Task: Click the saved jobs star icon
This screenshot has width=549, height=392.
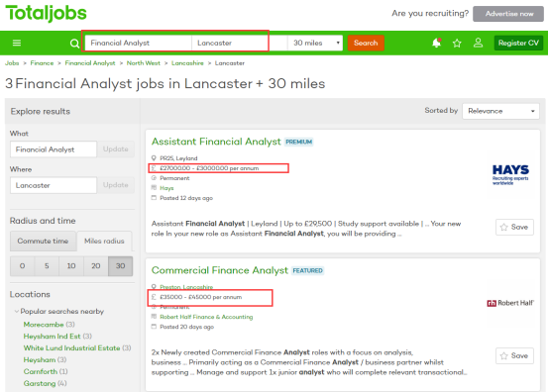Action: 457,43
